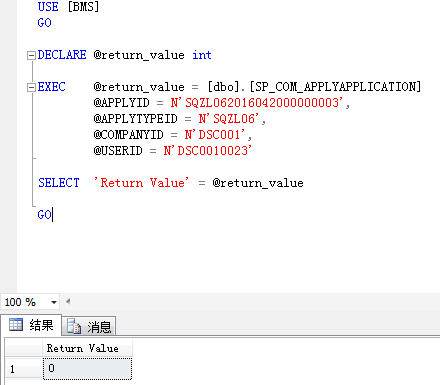Click the SELECT keyword
This screenshot has height=385, width=440.
[59, 183]
